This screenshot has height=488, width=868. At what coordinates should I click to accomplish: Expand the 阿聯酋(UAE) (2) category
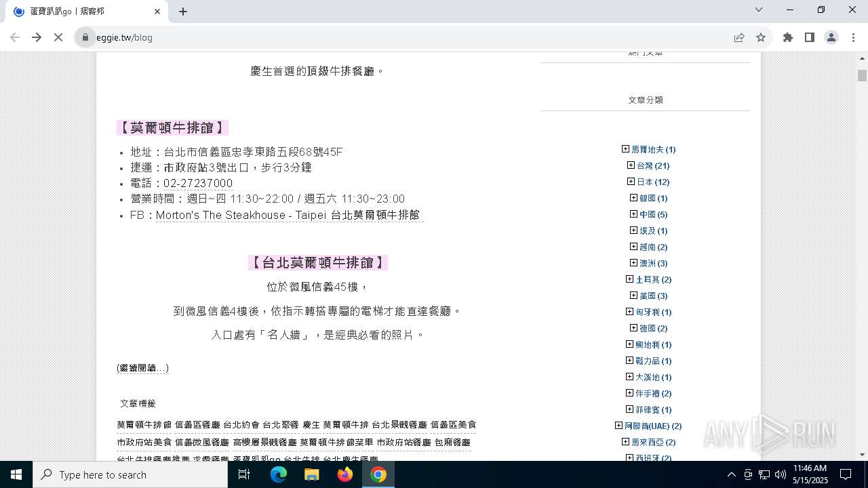(618, 426)
